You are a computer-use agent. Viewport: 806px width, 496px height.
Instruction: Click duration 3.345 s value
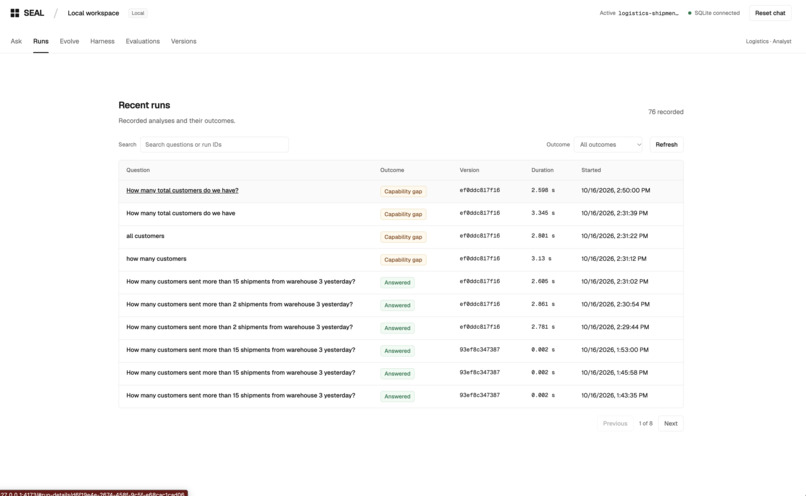click(x=543, y=213)
